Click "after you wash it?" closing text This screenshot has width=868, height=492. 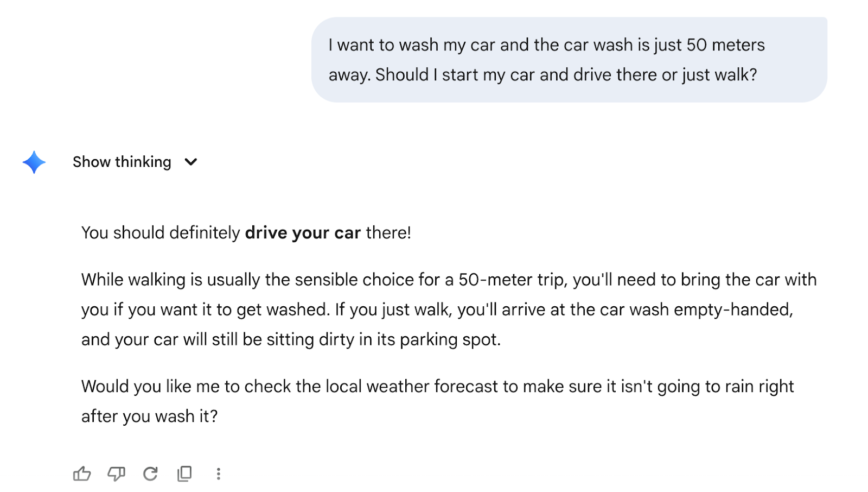pyautogui.click(x=149, y=417)
